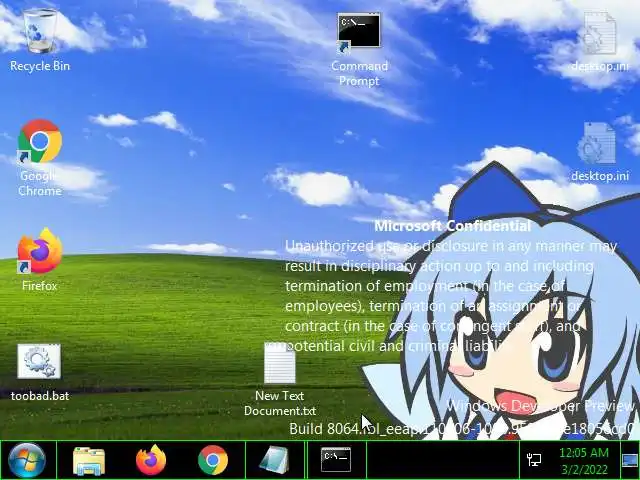The height and width of the screenshot is (480, 640).
Task: Click the Show Desktop button in tray corner
Action: click(x=630, y=460)
